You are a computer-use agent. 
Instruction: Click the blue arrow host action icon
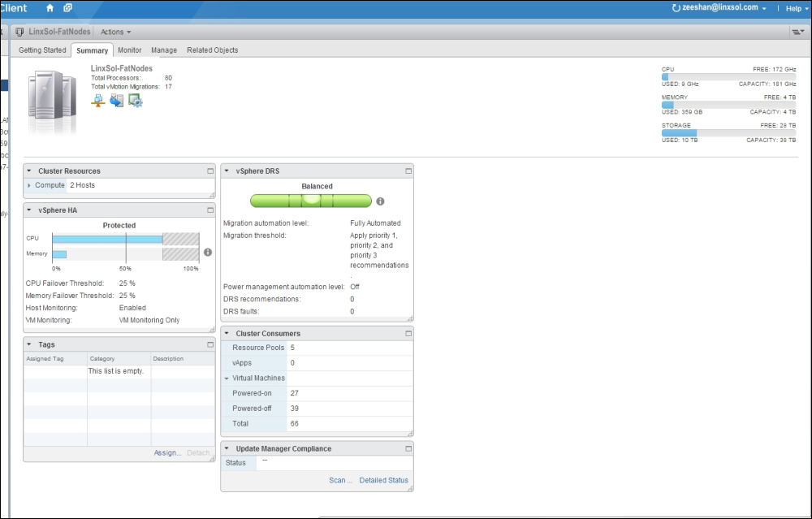pyautogui.click(x=116, y=101)
